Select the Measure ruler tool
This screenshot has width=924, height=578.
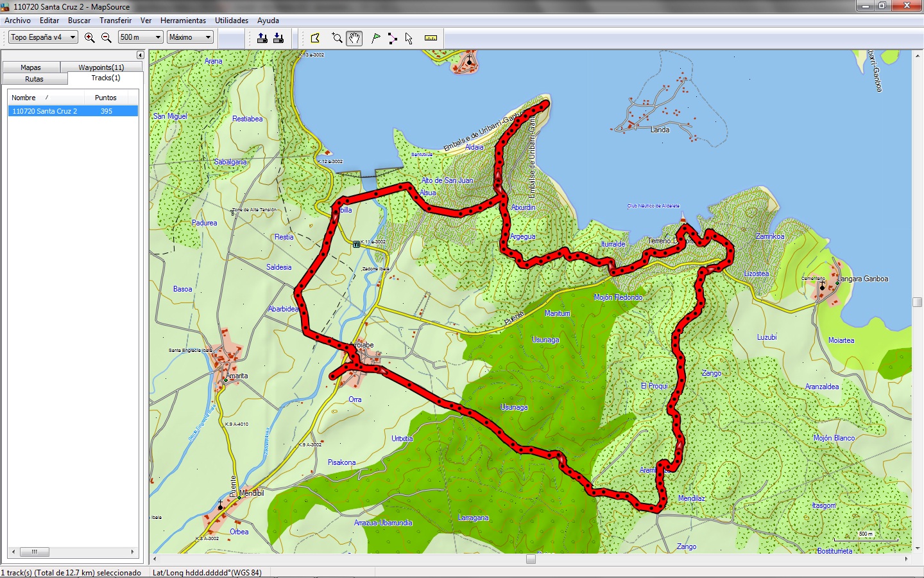pyautogui.click(x=431, y=38)
